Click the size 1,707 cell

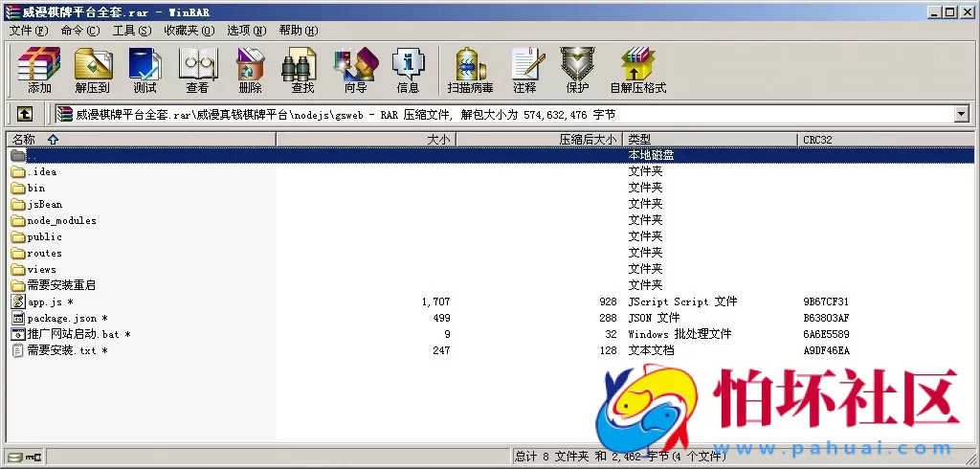435,301
